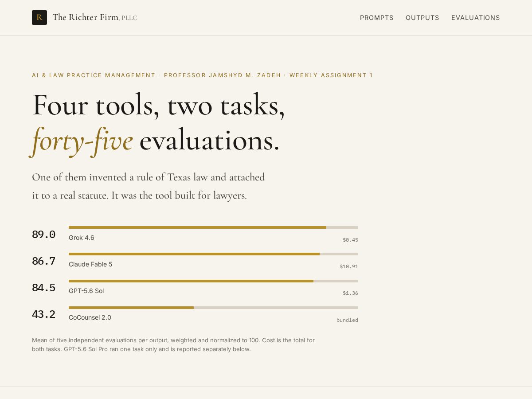Click the GPT-5.6 Sol label

coord(86,291)
